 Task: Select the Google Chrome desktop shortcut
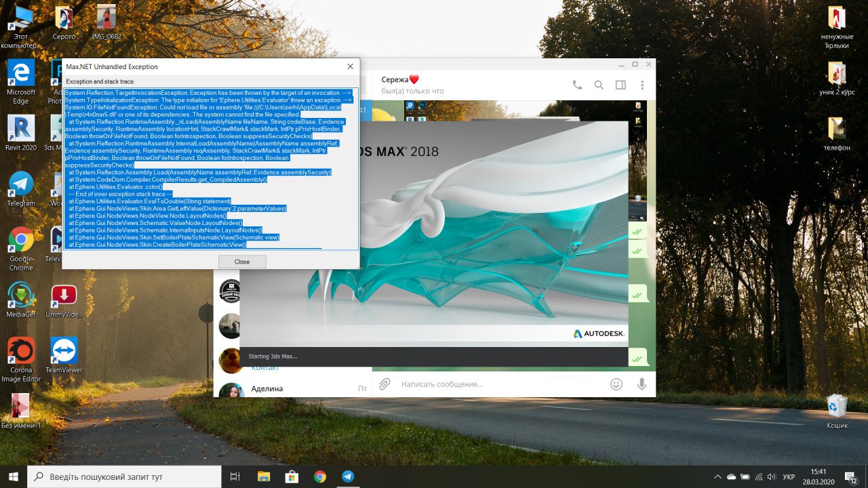point(21,249)
